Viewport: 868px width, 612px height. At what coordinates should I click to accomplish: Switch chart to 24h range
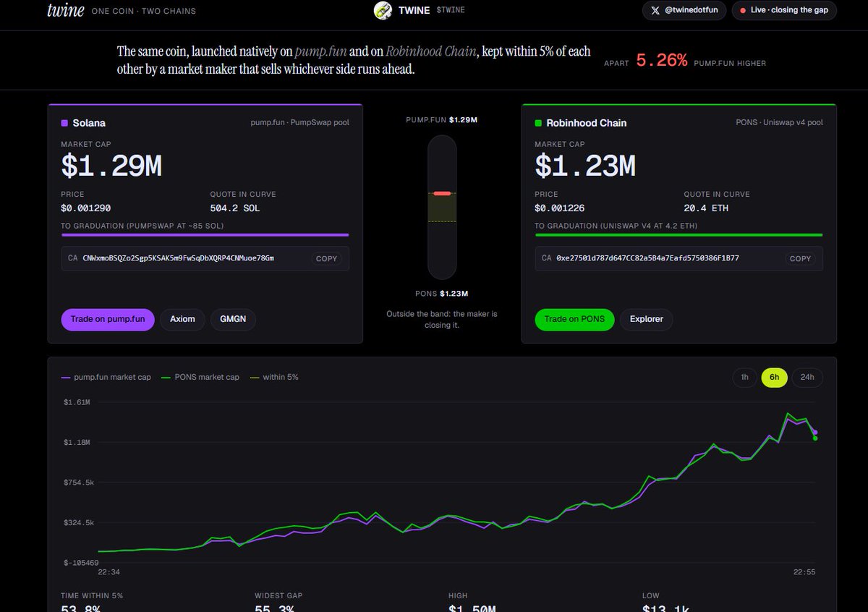tap(807, 377)
